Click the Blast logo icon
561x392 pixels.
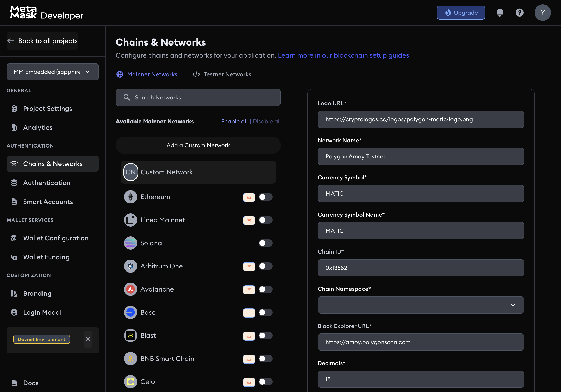point(131,335)
